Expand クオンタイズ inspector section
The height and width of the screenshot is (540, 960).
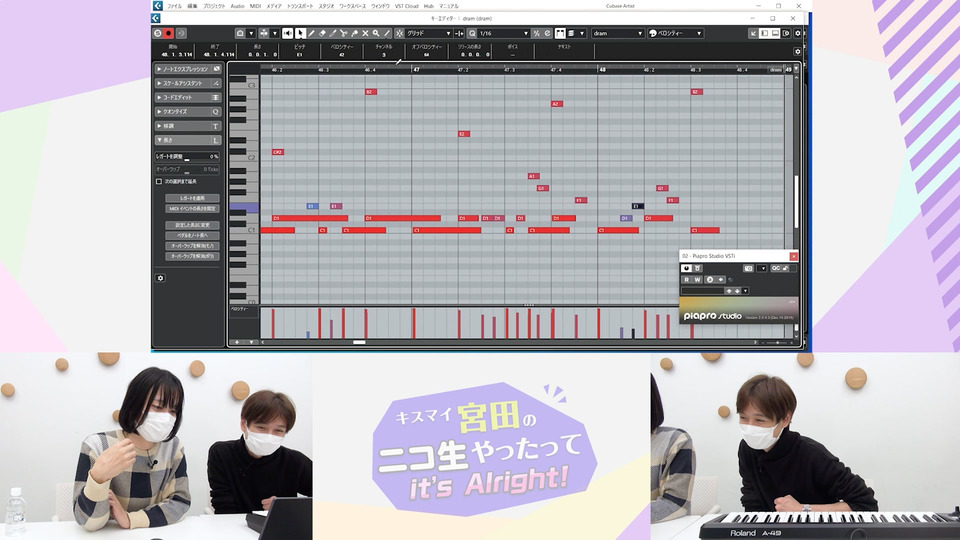tap(188, 111)
